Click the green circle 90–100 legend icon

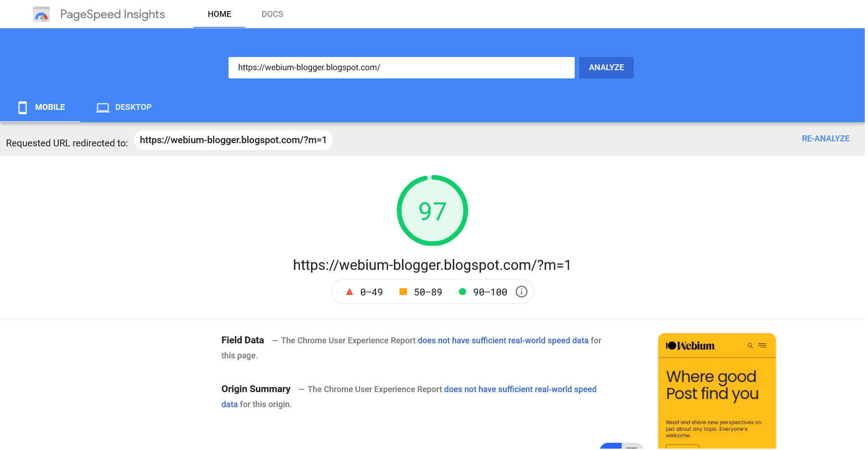[x=462, y=292]
